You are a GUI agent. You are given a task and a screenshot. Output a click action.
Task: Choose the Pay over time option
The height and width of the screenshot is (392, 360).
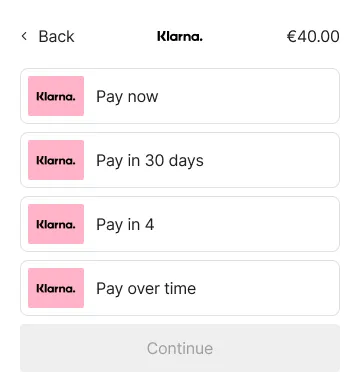pyautogui.click(x=180, y=288)
